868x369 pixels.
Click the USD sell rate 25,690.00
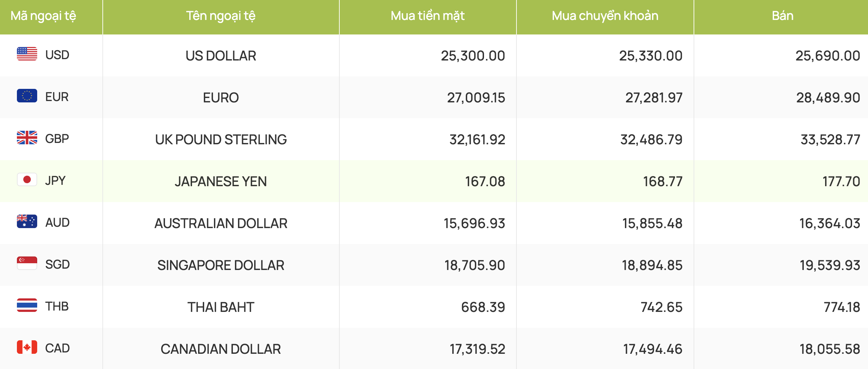click(x=828, y=56)
